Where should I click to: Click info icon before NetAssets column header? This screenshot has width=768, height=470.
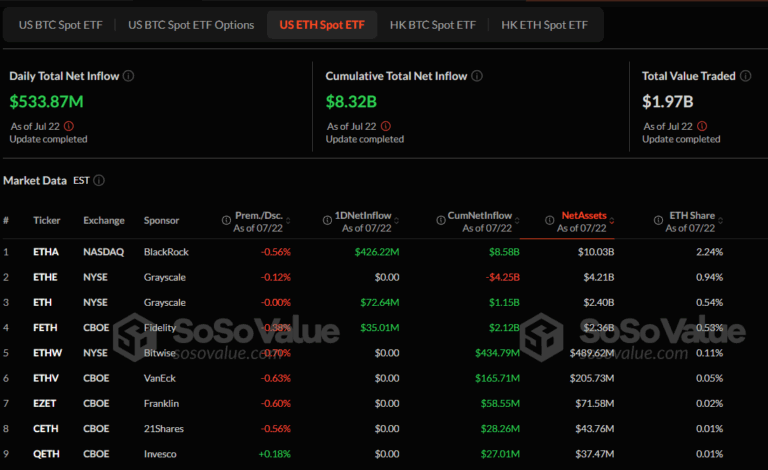[x=550, y=220]
